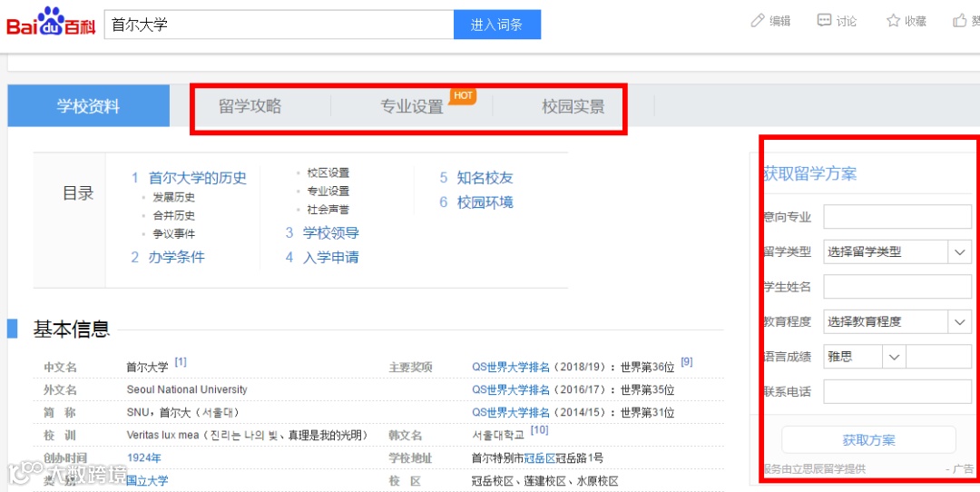Jump to 校园环境 section
The image size is (980, 492).
[485, 202]
